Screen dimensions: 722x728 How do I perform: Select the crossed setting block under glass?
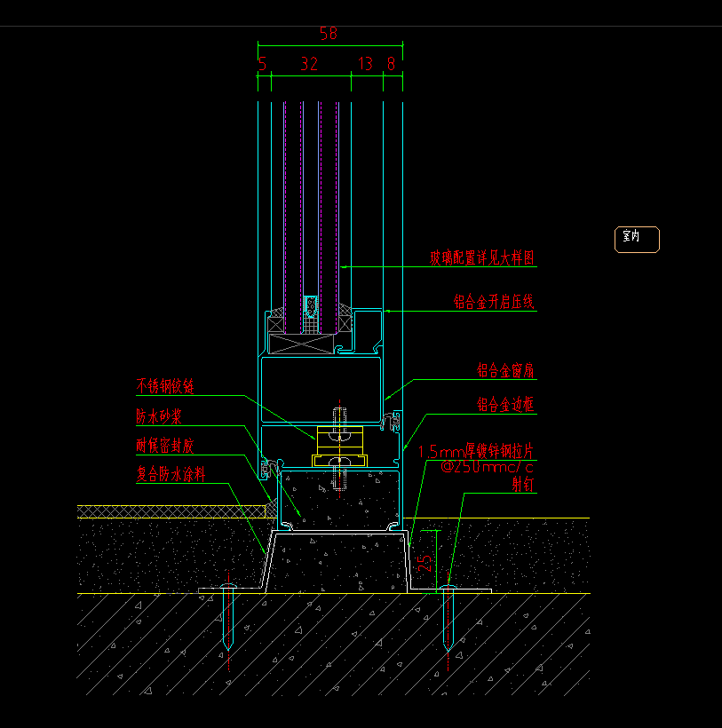coord(301,344)
